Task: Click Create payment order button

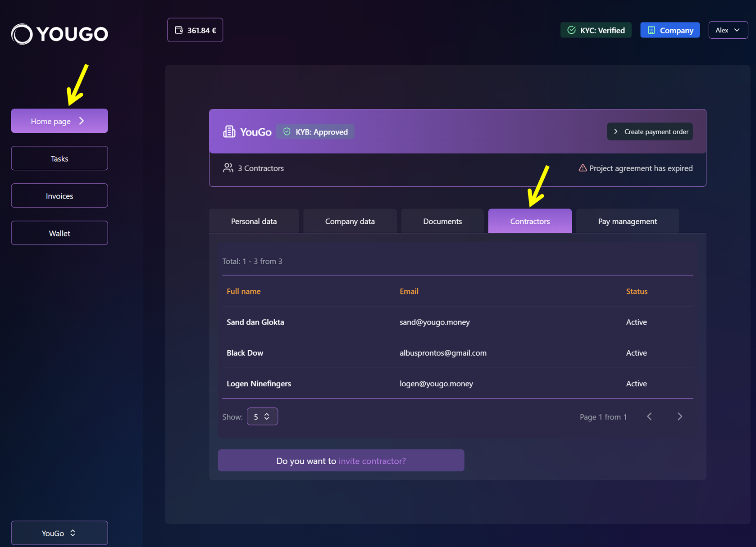Action: click(x=650, y=132)
